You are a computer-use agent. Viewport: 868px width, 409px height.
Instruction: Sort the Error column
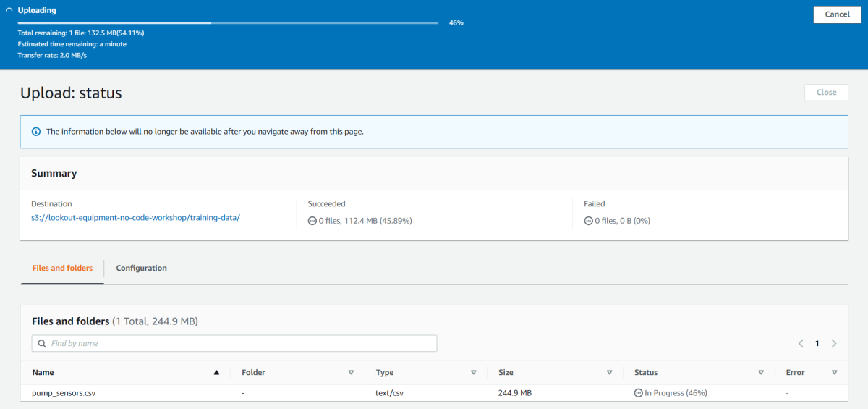pyautogui.click(x=835, y=373)
